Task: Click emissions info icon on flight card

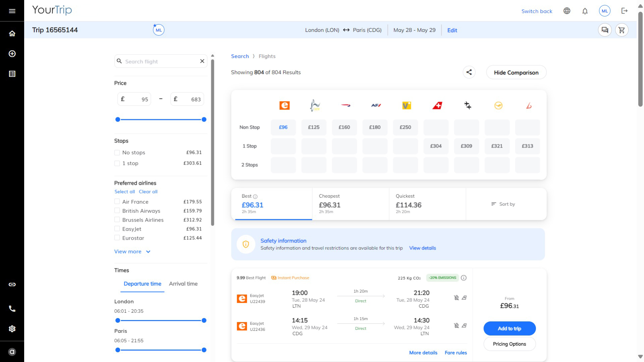Action: (x=464, y=278)
